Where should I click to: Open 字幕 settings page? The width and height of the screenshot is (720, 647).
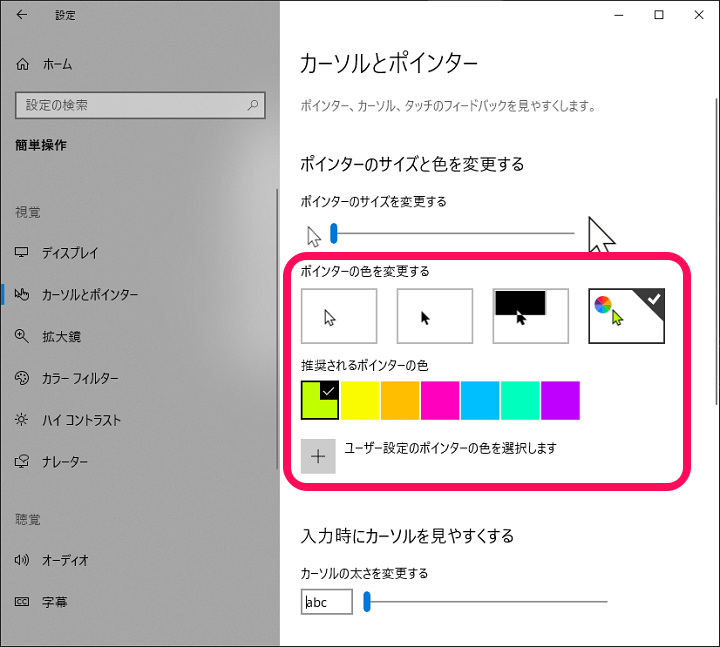[x=55, y=602]
